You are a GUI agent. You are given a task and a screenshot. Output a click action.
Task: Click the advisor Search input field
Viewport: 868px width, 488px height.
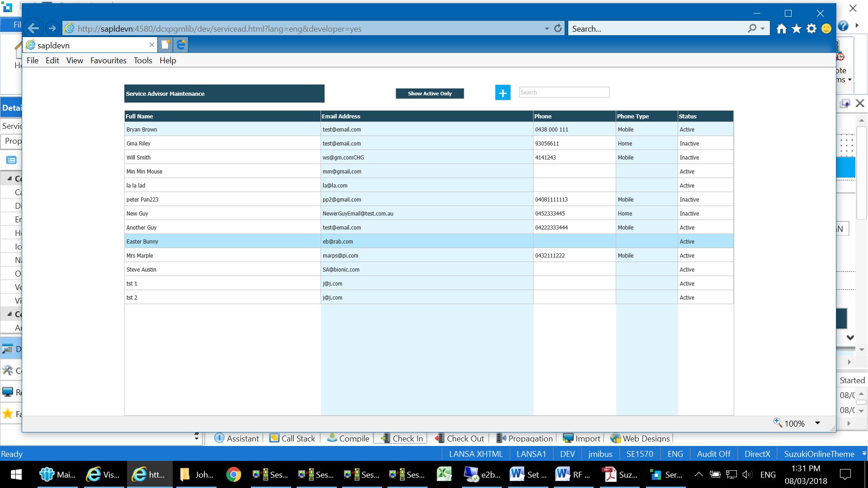point(564,93)
